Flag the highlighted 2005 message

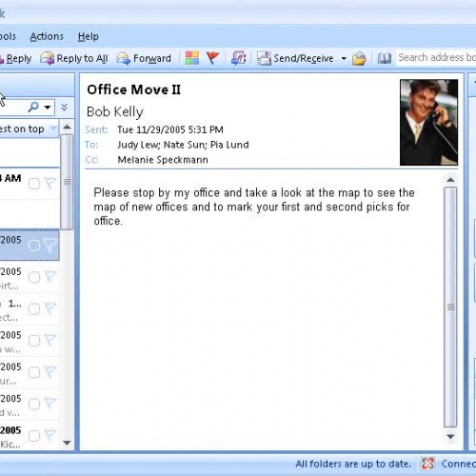50,245
